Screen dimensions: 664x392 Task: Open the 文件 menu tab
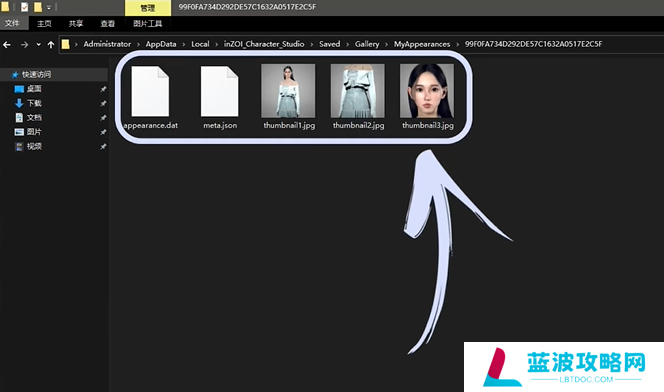pyautogui.click(x=12, y=23)
